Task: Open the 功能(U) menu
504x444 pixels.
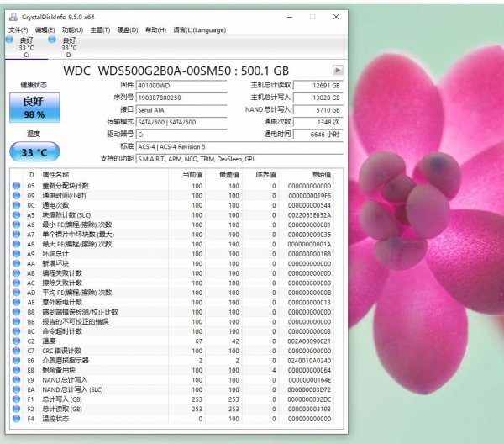Action: tap(72, 30)
